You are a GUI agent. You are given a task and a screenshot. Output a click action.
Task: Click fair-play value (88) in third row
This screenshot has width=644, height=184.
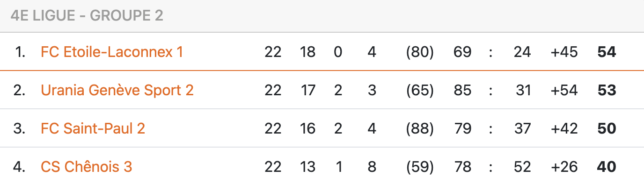pos(420,128)
